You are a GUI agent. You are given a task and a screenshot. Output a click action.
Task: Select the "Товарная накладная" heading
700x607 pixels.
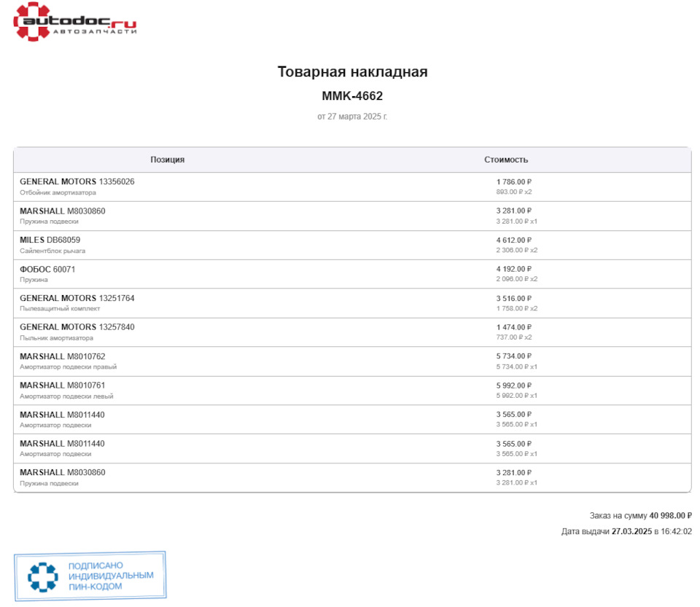[x=352, y=71]
